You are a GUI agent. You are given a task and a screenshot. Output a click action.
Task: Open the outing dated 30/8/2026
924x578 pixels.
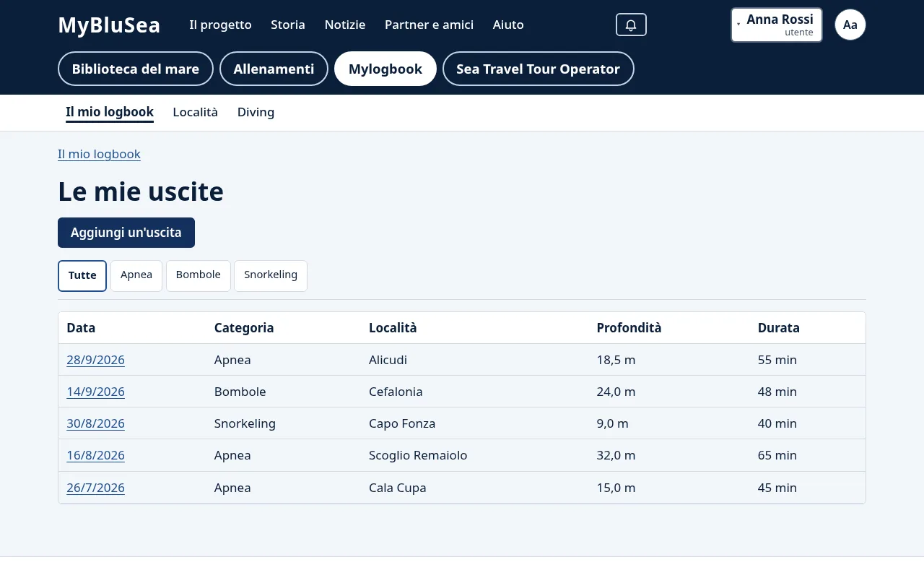pos(96,423)
